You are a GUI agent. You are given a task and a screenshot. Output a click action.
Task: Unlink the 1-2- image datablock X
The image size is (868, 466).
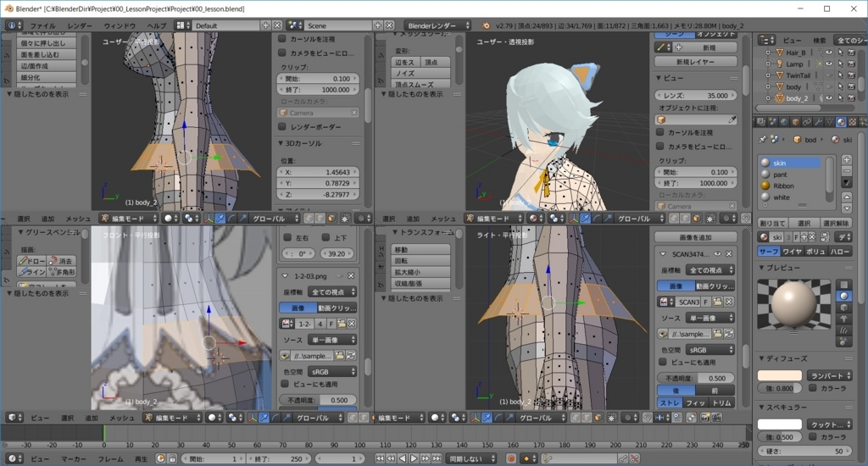(352, 324)
